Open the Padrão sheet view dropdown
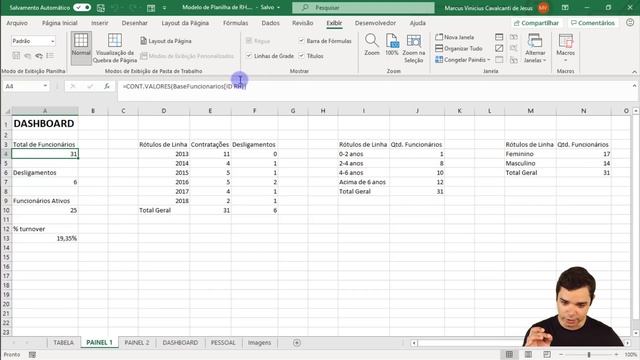Viewport: 640px width, 360px height. [52, 41]
